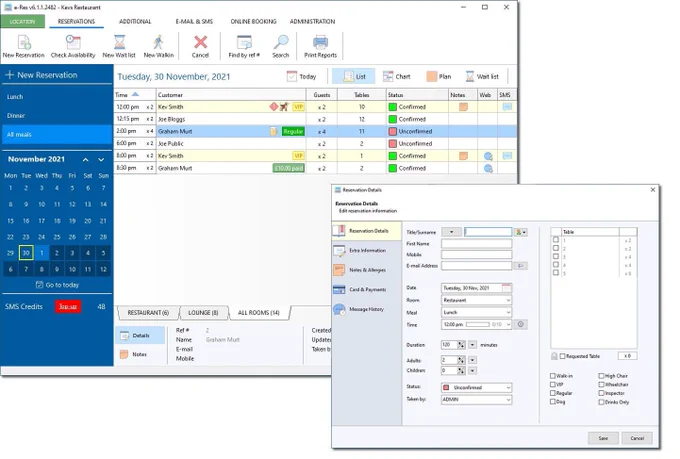Click Go to today below calendar
The image size is (680, 459).
click(57, 285)
